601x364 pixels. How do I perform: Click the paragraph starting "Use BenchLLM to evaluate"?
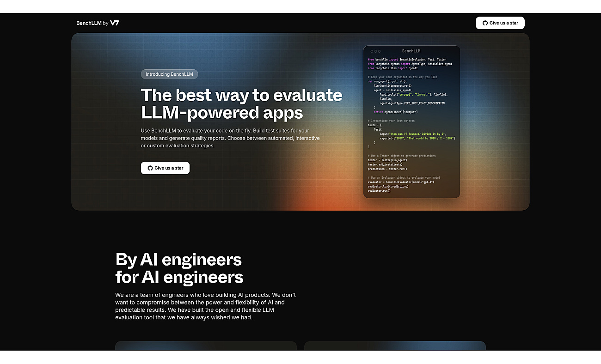(x=230, y=138)
